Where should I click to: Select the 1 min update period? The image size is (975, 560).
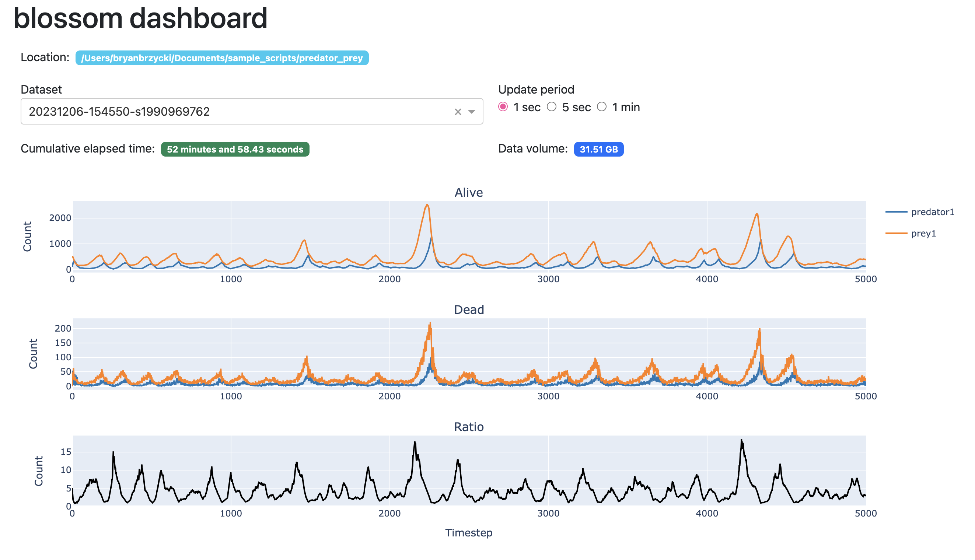(601, 107)
